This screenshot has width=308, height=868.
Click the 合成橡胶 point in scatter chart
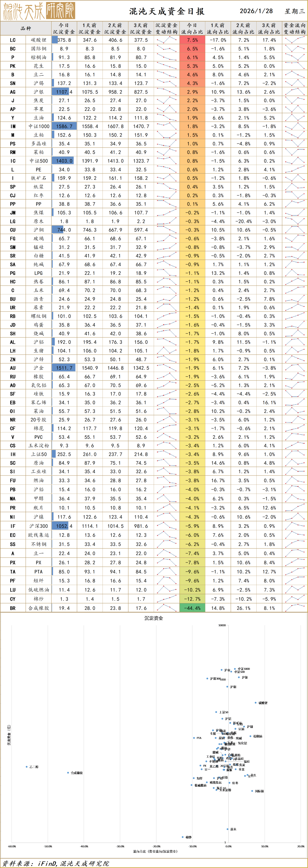(68, 773)
